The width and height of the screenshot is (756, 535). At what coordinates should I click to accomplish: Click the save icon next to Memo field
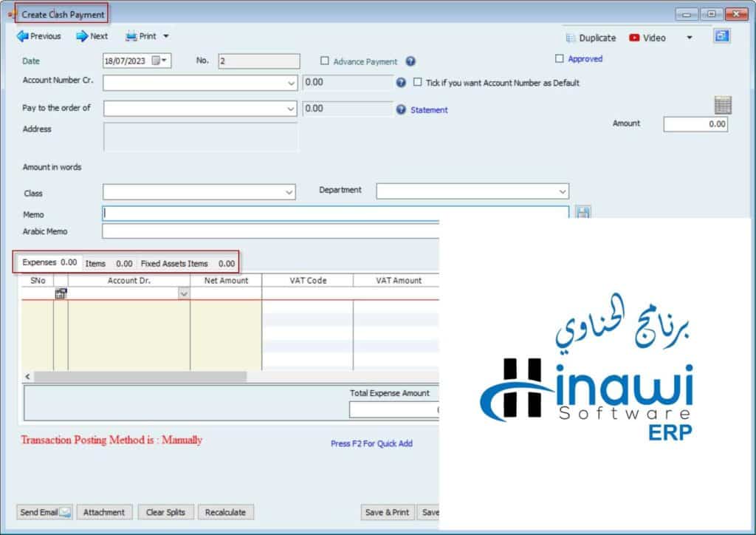pos(583,214)
